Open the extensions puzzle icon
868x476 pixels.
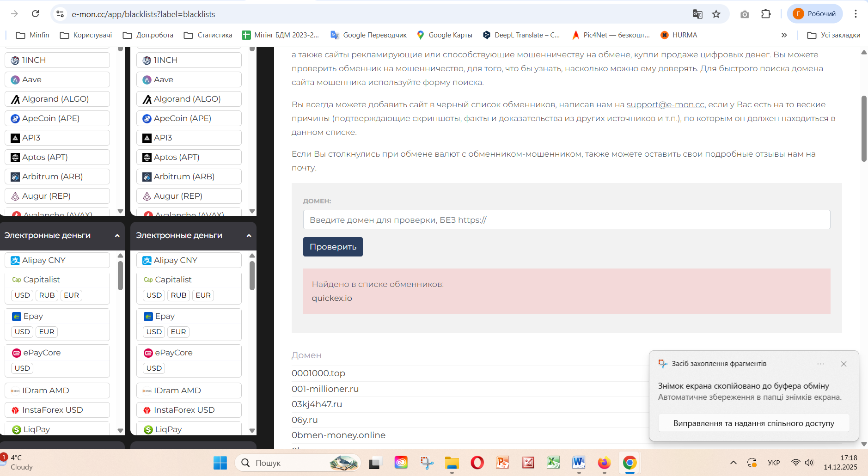tap(766, 14)
